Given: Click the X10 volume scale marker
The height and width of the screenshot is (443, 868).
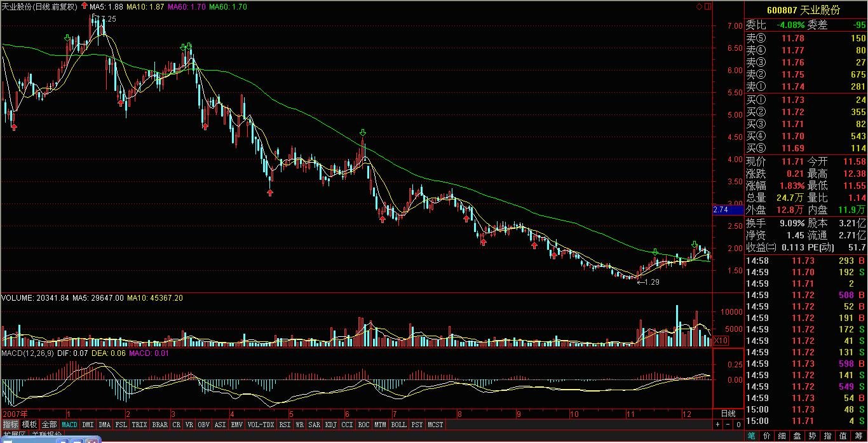Looking at the screenshot, I should [721, 341].
